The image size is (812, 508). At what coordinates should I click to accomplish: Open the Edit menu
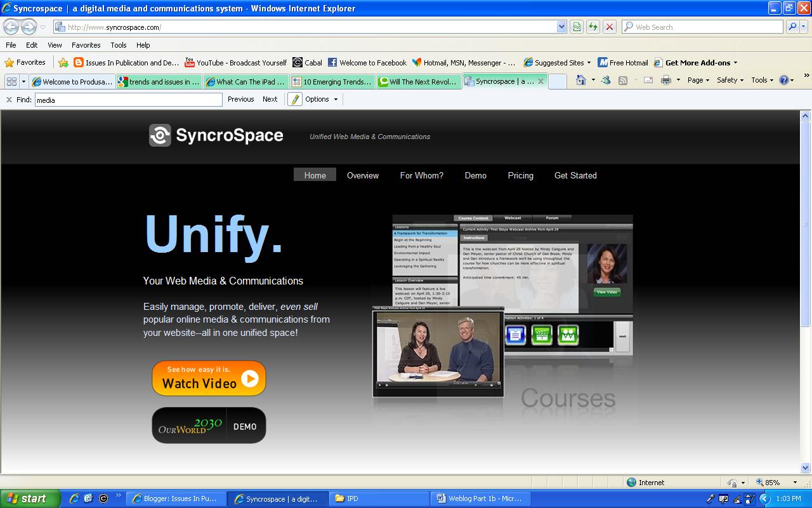coord(32,45)
